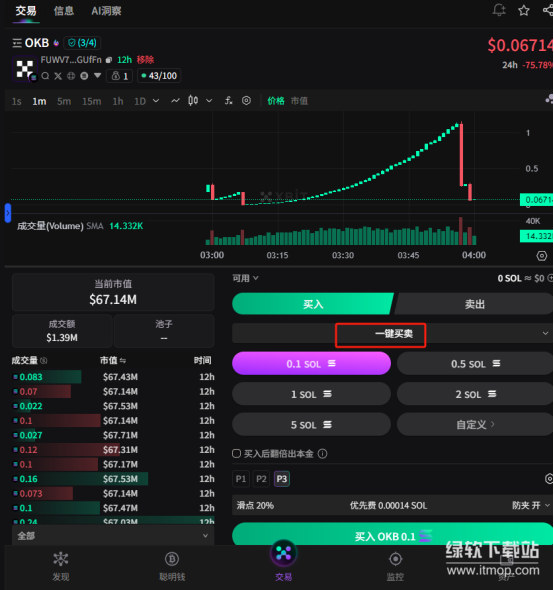The image size is (554, 590).
Task: Select the 卖出 sell tab
Action: 474,304
